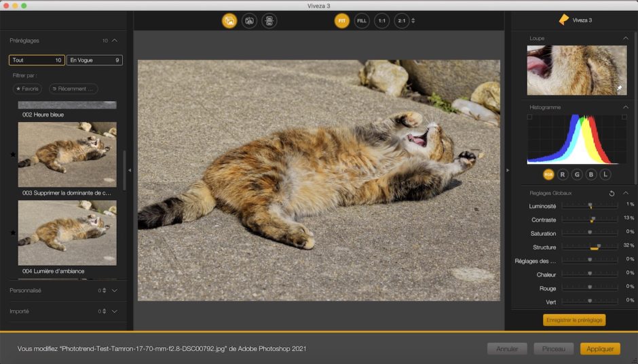Select the L luminance histogram channel
This screenshot has width=638, height=364.
click(x=605, y=175)
